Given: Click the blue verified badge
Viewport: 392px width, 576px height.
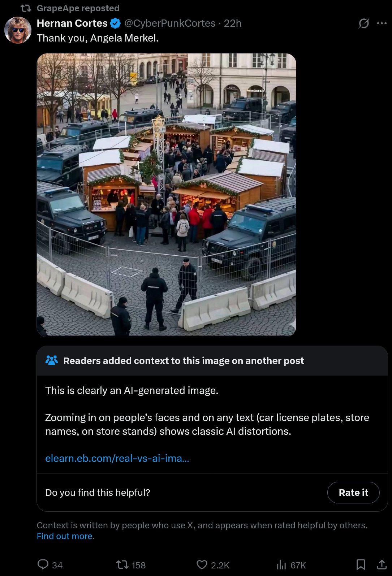Looking at the screenshot, I should click(x=115, y=23).
